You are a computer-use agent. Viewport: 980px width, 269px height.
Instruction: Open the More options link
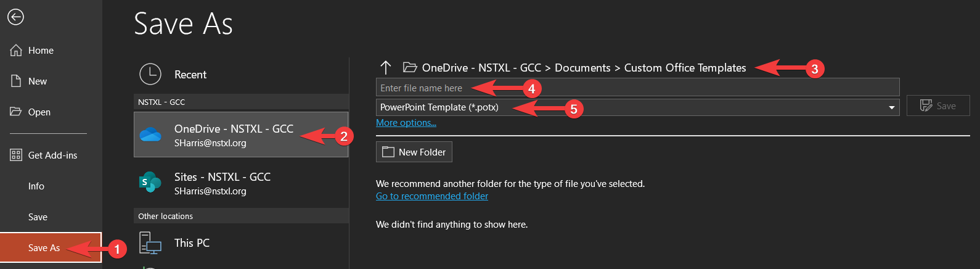tap(406, 123)
